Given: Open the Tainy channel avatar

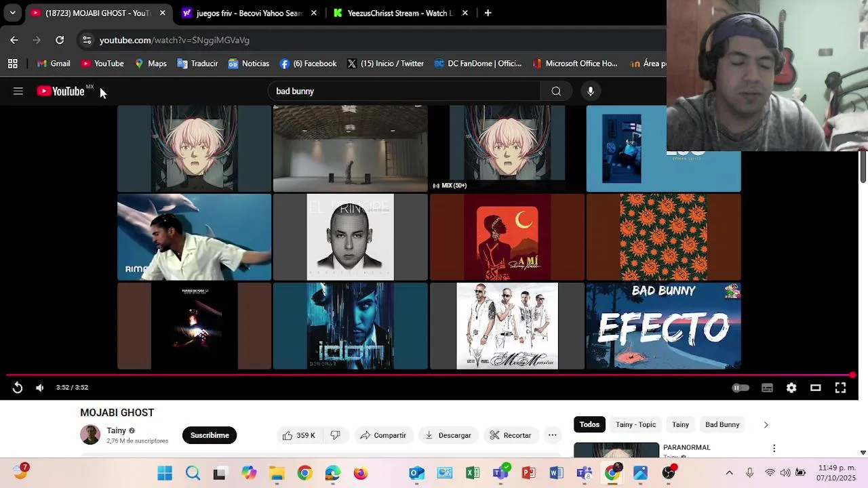Looking at the screenshot, I should (90, 435).
